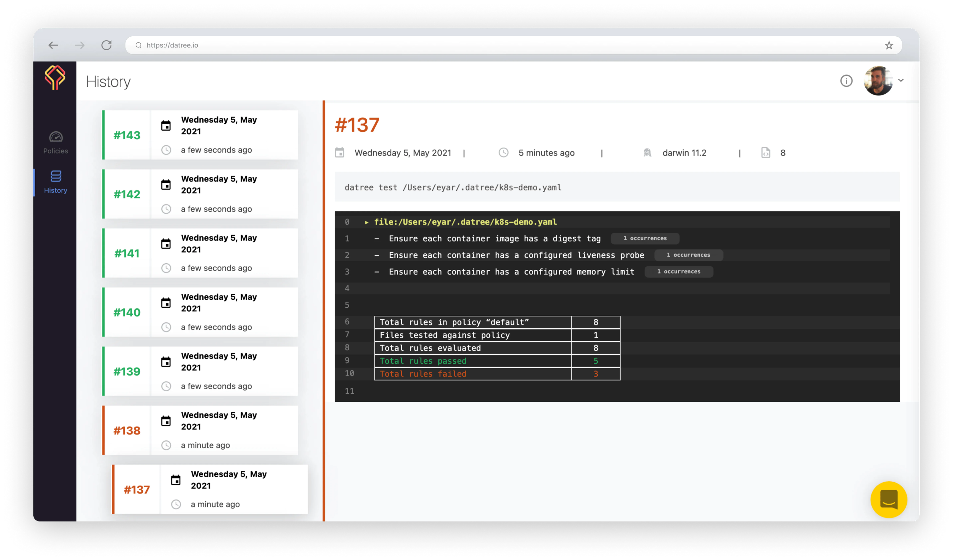Click the browser back arrow
The width and height of the screenshot is (953, 560).
click(53, 45)
